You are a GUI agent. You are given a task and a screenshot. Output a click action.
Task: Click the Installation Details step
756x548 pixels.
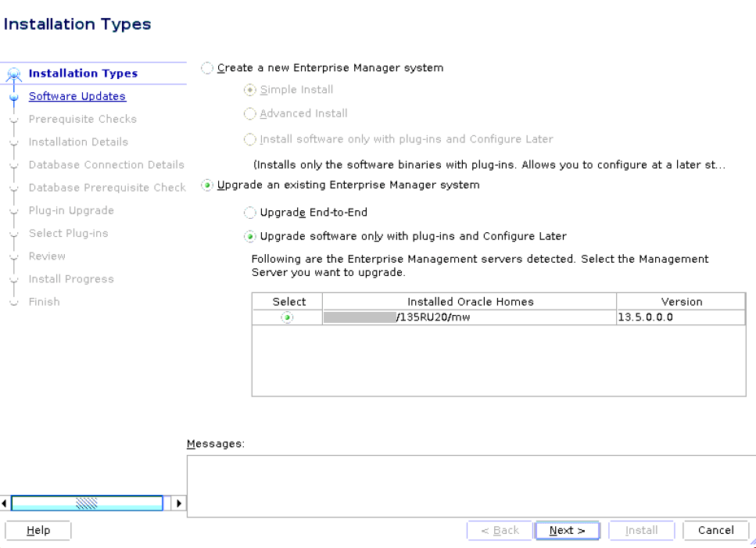click(x=78, y=141)
